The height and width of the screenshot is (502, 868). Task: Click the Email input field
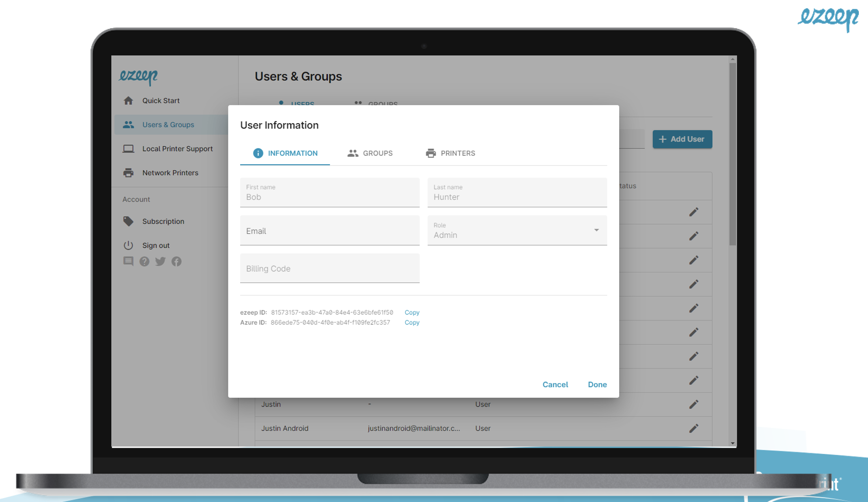330,231
